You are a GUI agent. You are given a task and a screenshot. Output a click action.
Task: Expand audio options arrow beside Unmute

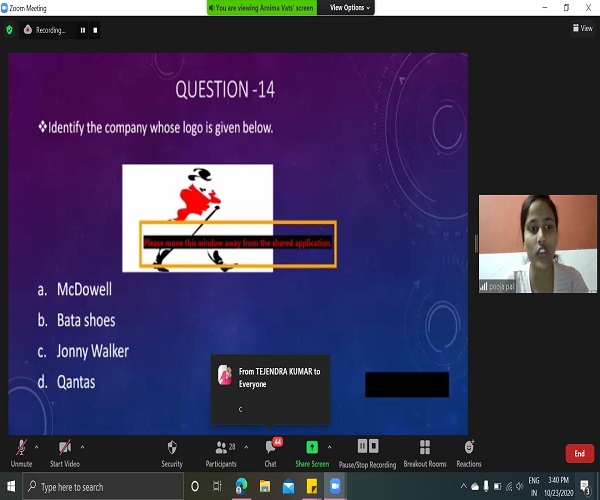[36, 447]
